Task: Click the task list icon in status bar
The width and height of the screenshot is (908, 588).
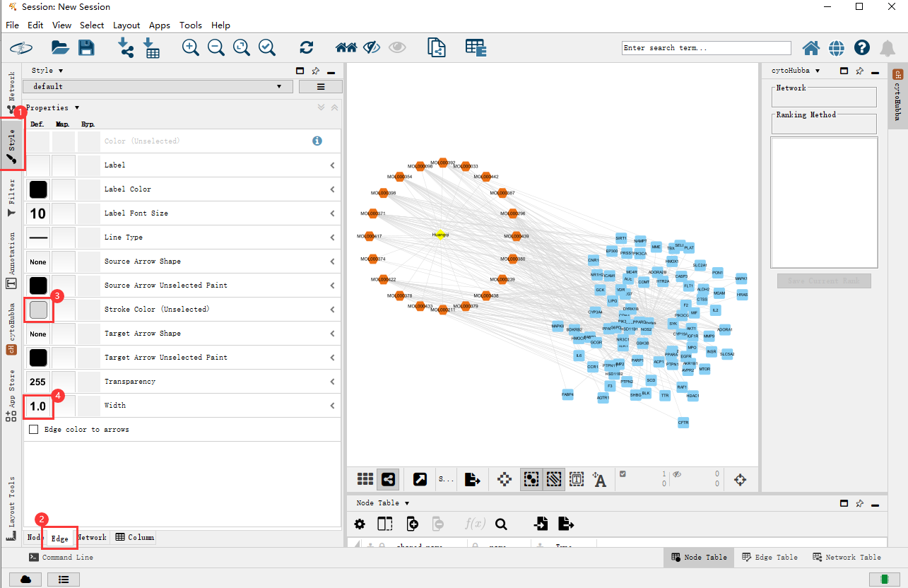Action: [64, 579]
